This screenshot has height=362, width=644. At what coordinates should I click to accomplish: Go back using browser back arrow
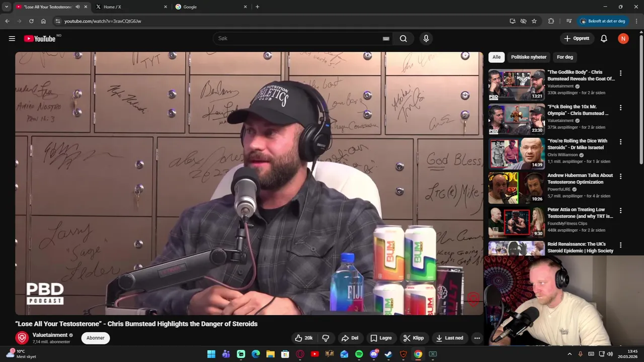(x=7, y=21)
